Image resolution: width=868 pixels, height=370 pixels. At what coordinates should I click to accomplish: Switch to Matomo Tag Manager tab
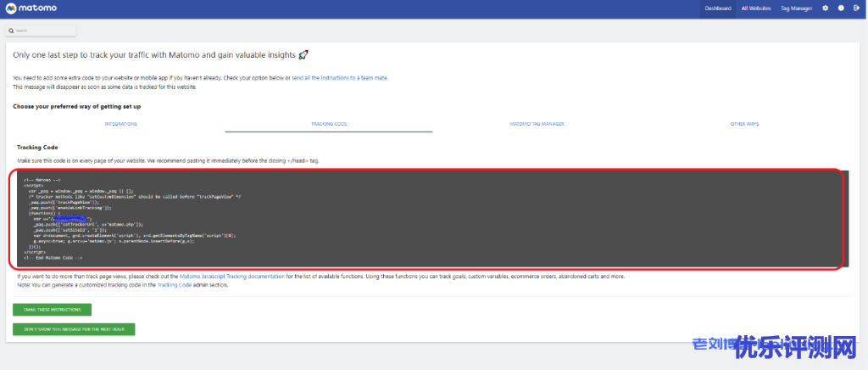pos(537,124)
